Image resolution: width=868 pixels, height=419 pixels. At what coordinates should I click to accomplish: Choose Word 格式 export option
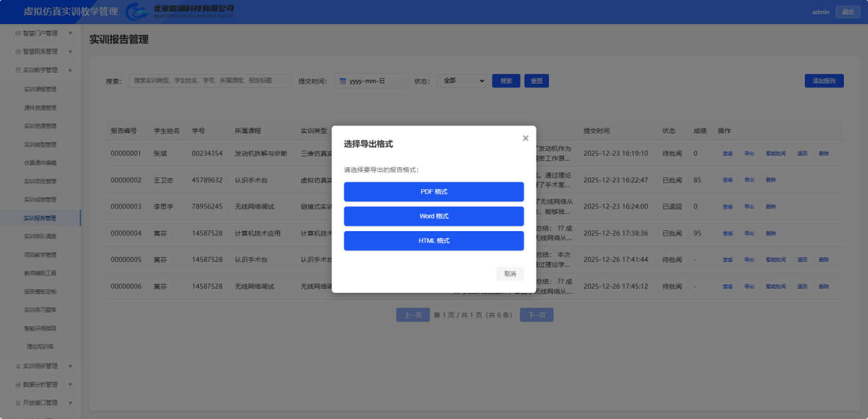pyautogui.click(x=434, y=217)
